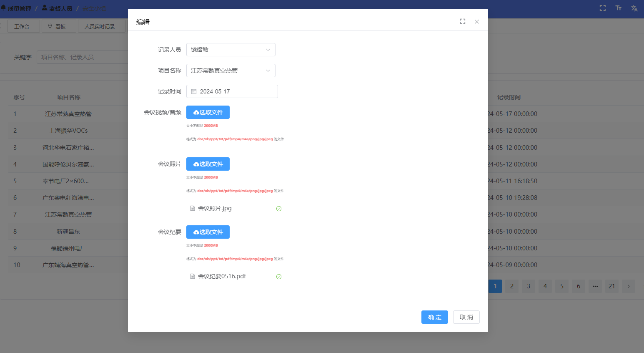Click the success check icon beside 会议照片.jpg
This screenshot has height=353, width=644.
[279, 209]
